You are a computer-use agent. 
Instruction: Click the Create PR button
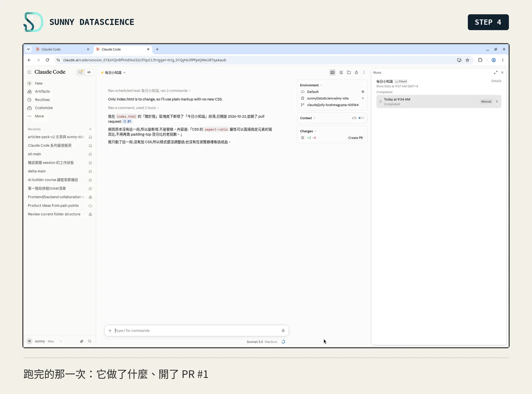(x=355, y=138)
